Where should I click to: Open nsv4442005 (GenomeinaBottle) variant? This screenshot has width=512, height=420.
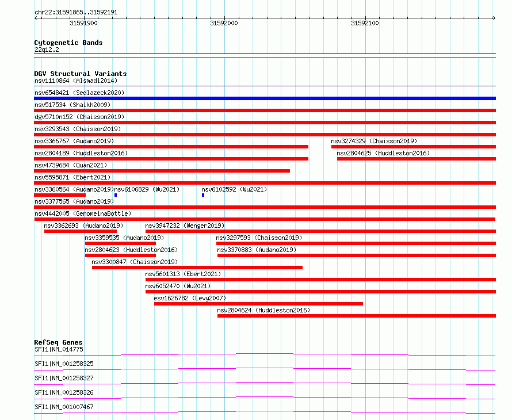tap(83, 213)
